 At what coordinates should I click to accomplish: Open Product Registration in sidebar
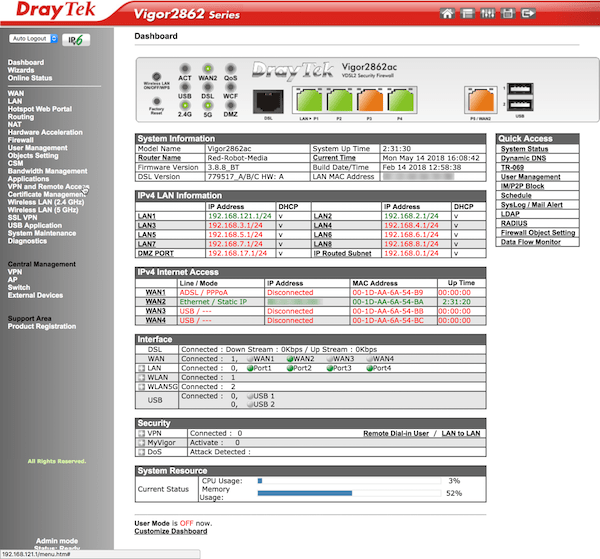point(42,326)
